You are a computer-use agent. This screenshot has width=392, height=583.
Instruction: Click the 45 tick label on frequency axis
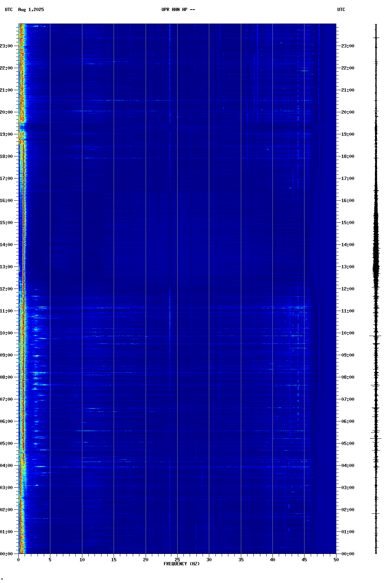[304, 560]
